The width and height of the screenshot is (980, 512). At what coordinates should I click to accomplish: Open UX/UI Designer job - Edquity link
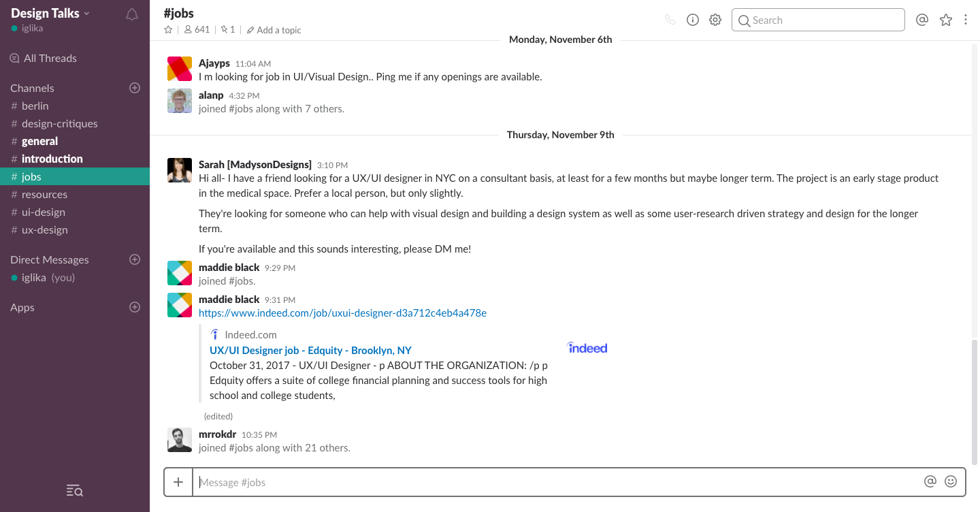click(310, 350)
